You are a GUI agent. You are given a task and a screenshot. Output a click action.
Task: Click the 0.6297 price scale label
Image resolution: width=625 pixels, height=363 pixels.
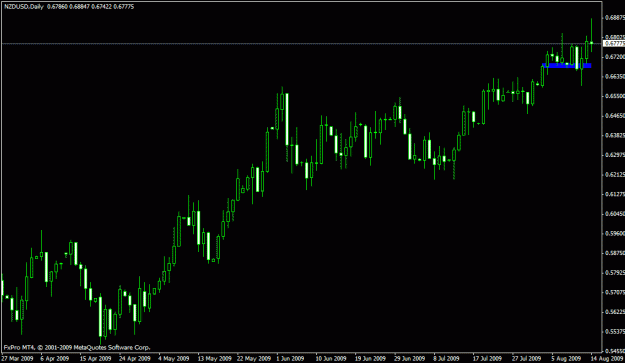pyautogui.click(x=615, y=155)
